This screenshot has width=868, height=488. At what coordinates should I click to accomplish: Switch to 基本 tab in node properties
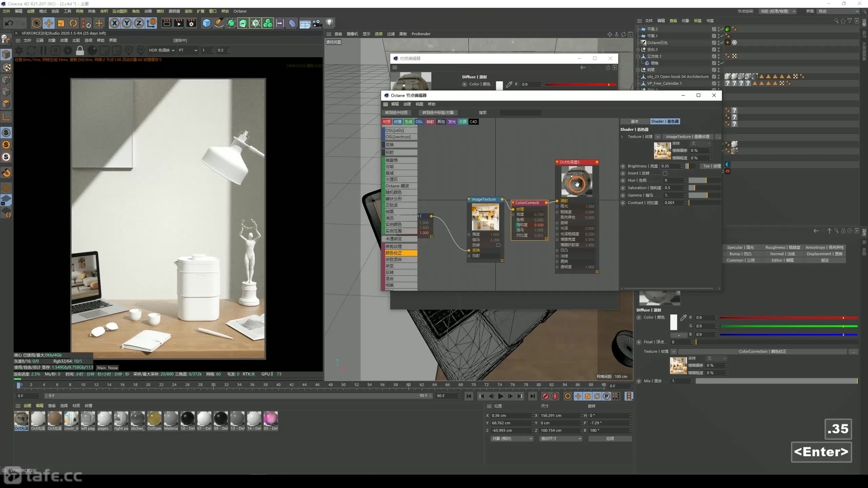click(634, 121)
